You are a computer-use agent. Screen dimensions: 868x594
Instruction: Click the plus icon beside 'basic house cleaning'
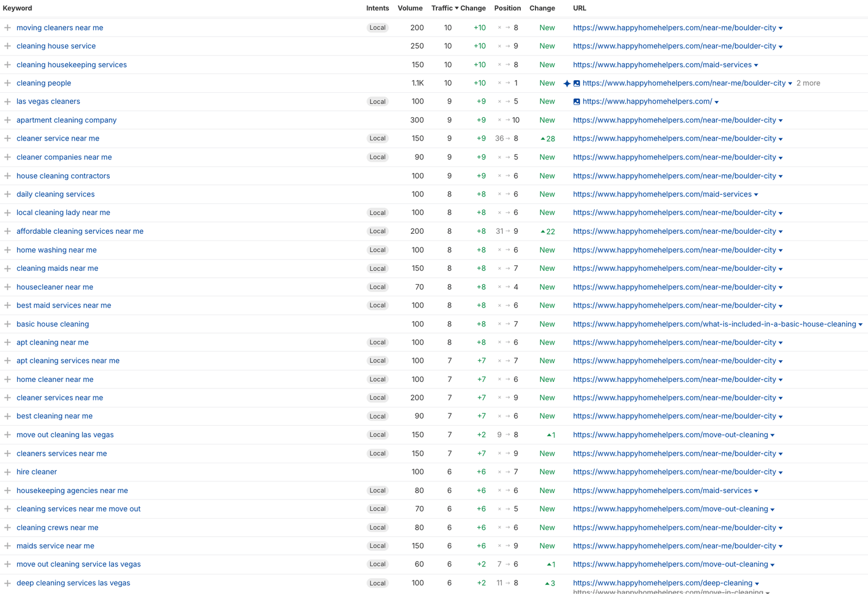(x=8, y=324)
